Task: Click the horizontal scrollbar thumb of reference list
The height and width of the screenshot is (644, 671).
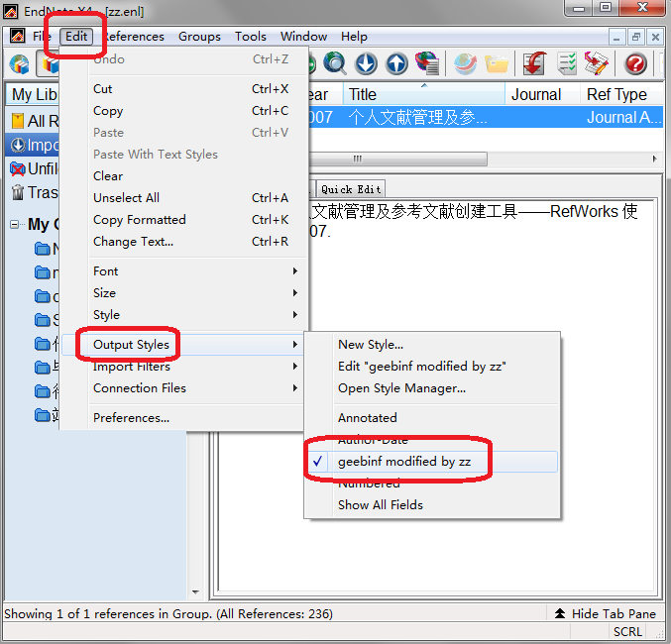Action: coord(398,159)
